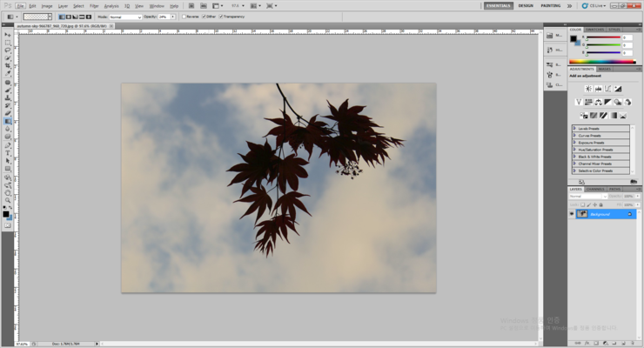Open the gradient Mode dropdown
The width and height of the screenshot is (644, 348).
click(124, 17)
